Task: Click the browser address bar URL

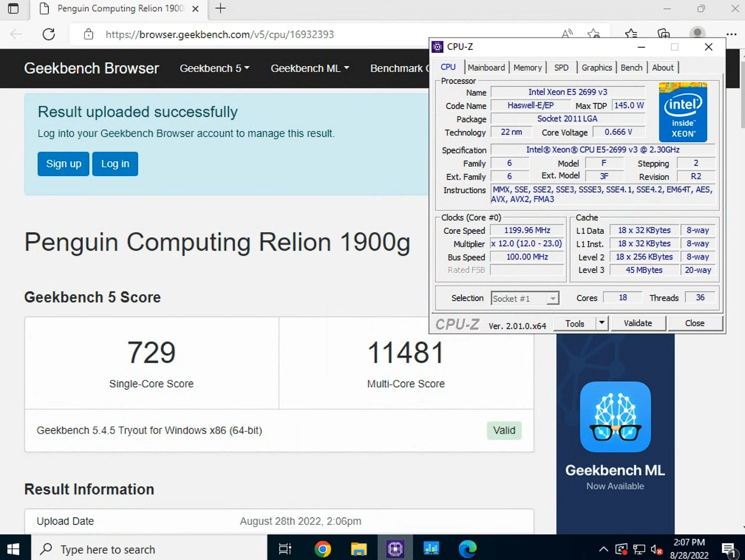Action: pos(219,34)
